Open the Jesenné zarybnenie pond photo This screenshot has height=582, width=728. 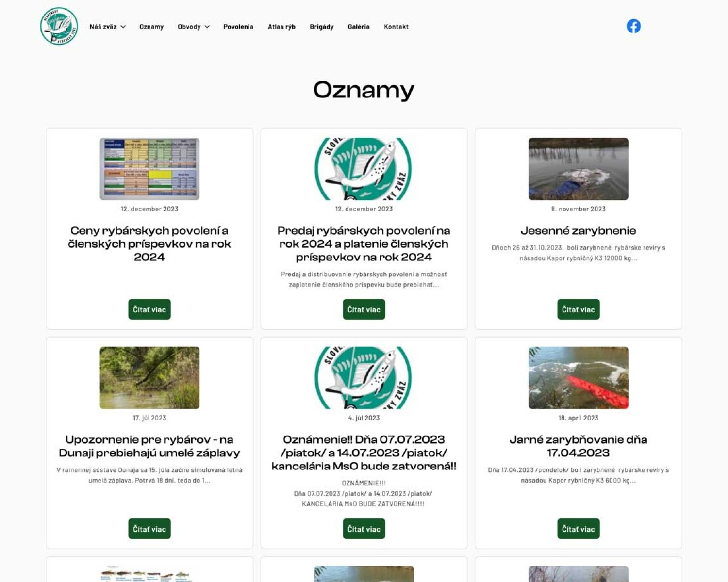point(578,169)
